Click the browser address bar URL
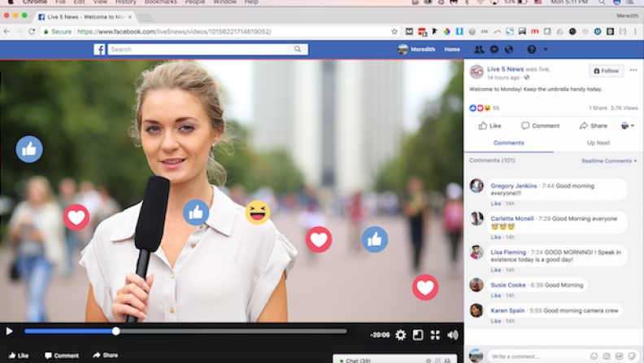The width and height of the screenshot is (644, 363). click(174, 32)
